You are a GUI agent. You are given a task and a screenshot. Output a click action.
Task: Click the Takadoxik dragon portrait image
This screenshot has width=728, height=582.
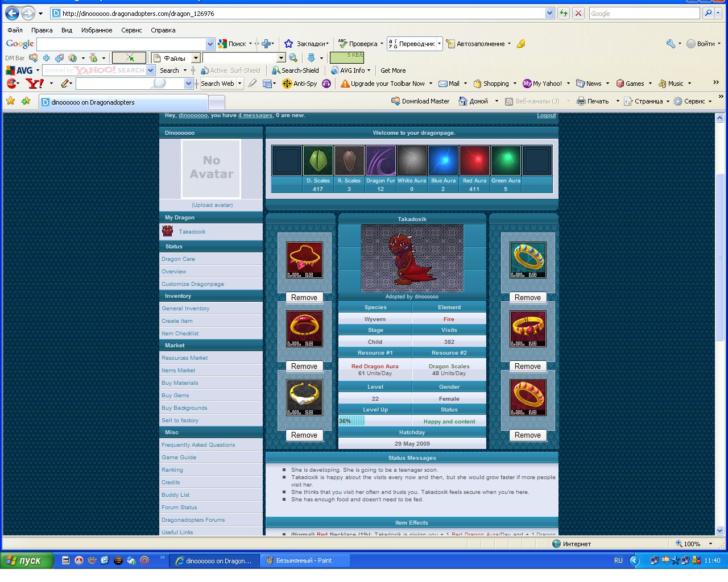point(412,258)
